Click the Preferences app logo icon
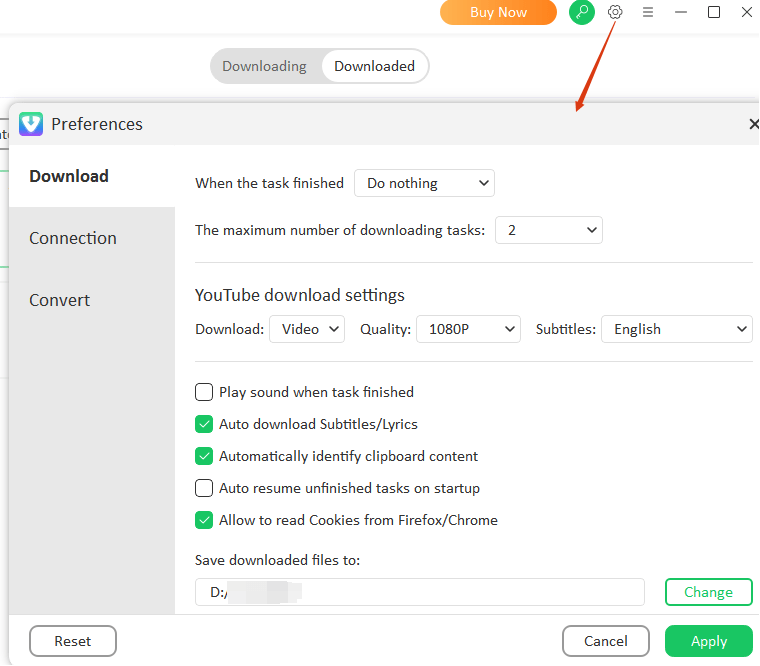Screen dimensions: 760x666 31,124
